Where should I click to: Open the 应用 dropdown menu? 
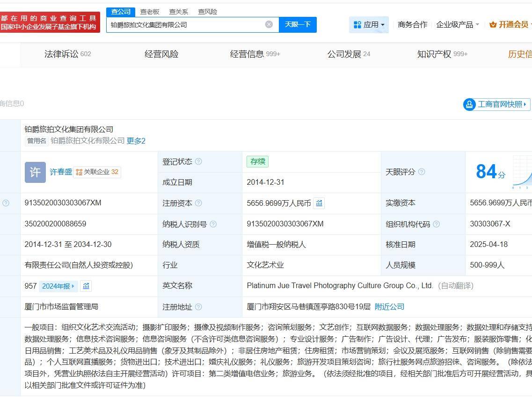(369, 24)
